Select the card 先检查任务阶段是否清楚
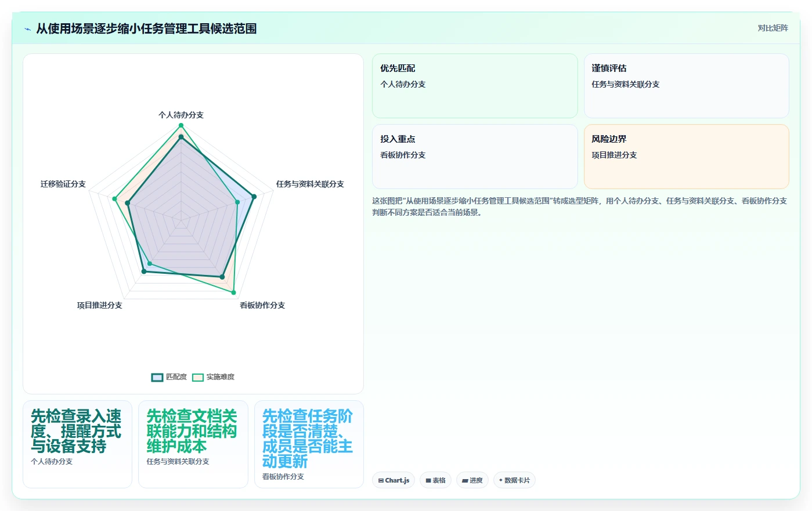The width and height of the screenshot is (812, 511). pyautogui.click(x=309, y=444)
